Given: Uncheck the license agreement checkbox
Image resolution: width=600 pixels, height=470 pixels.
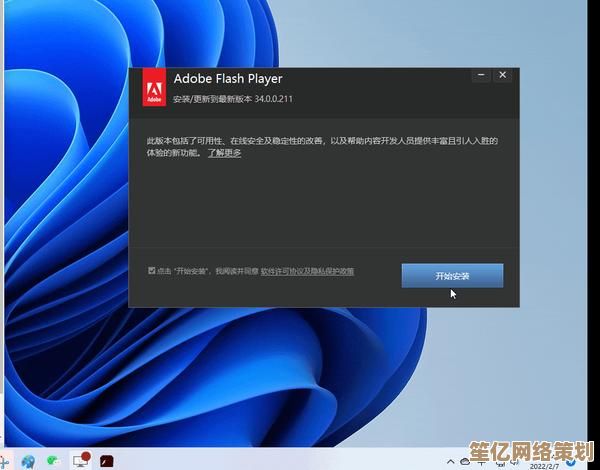Looking at the screenshot, I should point(152,271).
